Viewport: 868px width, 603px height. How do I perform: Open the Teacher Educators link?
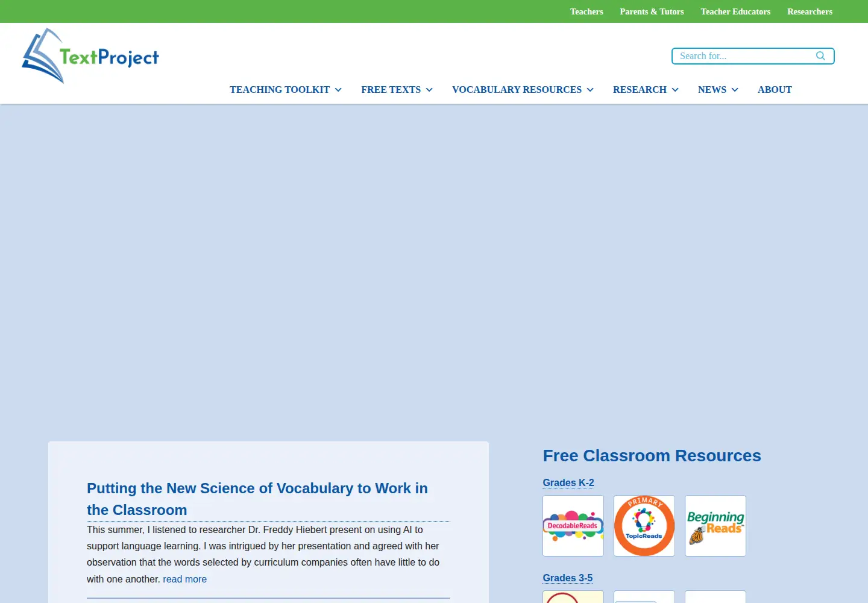click(735, 11)
